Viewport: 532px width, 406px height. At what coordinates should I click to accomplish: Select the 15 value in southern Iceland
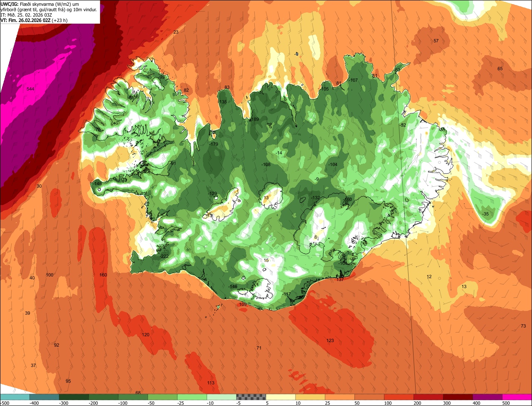point(266,260)
